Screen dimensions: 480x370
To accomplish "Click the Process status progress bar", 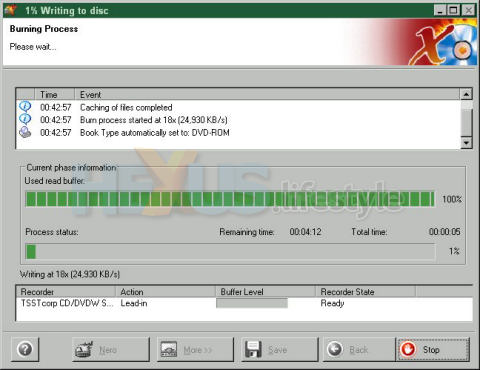I will coord(230,251).
